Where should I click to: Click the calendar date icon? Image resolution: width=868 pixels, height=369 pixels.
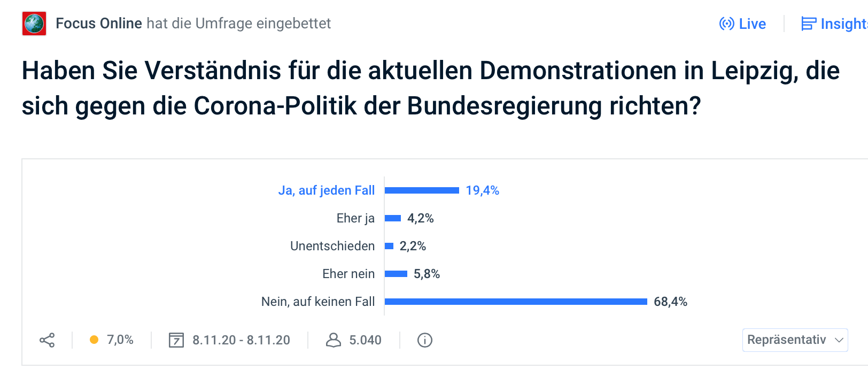click(x=176, y=340)
